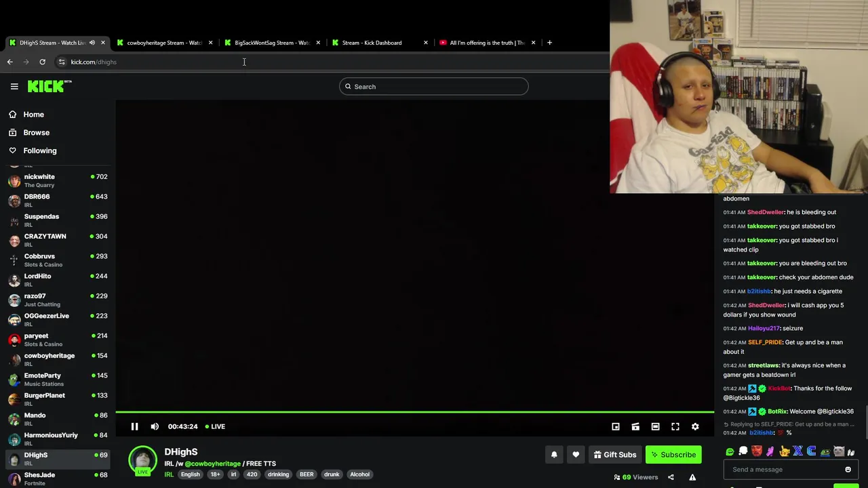868x488 pixels.
Task: Mute the DHighS tab audio
Action: point(92,43)
